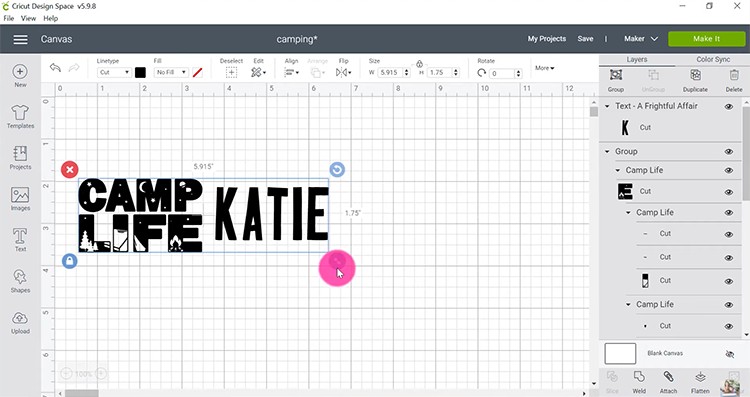The image size is (750, 397).
Task: Open Images library
Action: tap(20, 199)
